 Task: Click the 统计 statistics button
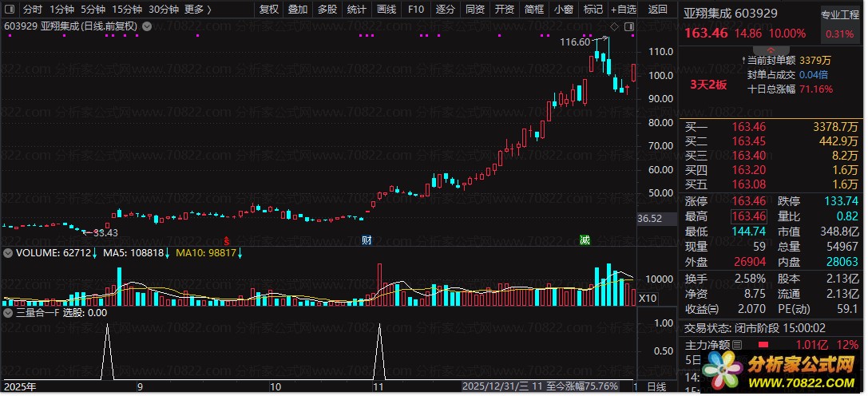click(356, 9)
